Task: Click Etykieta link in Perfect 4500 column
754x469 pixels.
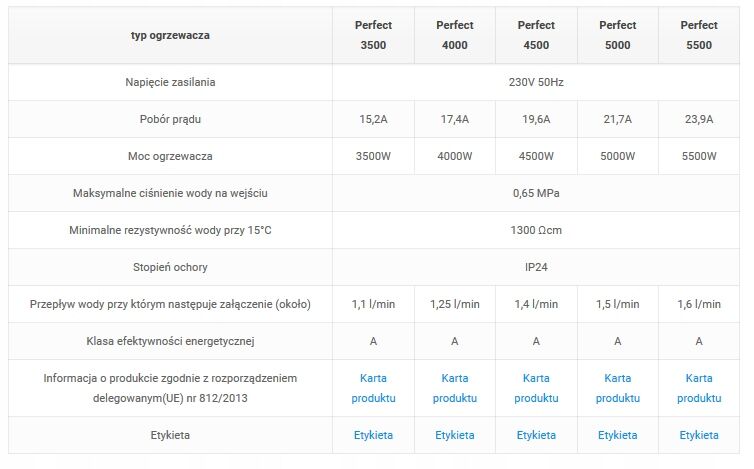Action: point(536,435)
